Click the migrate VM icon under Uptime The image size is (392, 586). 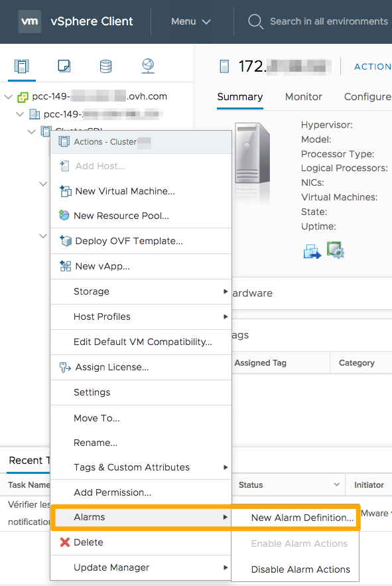pos(312,251)
